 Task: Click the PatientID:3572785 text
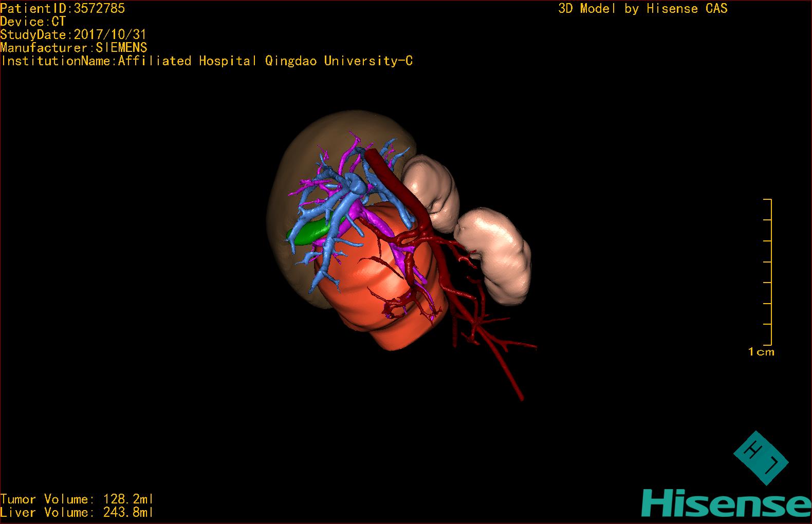[62, 8]
